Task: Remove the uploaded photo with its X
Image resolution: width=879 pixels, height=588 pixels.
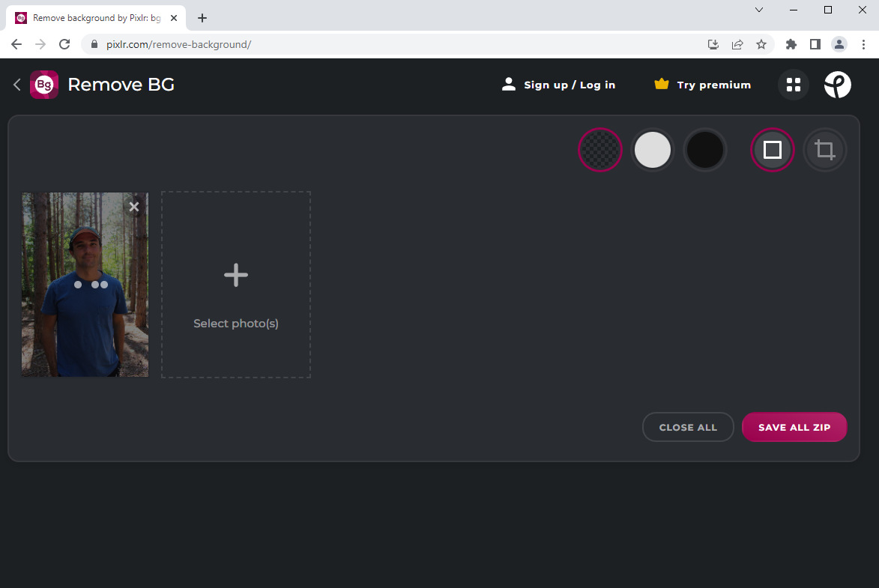Action: point(133,206)
